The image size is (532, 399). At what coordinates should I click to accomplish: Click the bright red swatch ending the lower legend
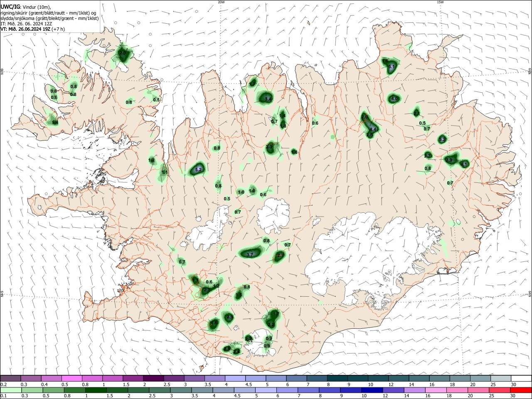point(521,390)
